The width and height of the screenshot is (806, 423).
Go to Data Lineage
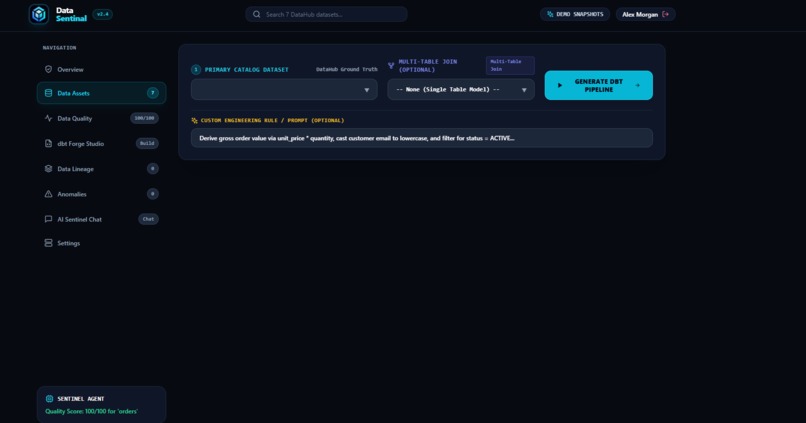(101, 169)
